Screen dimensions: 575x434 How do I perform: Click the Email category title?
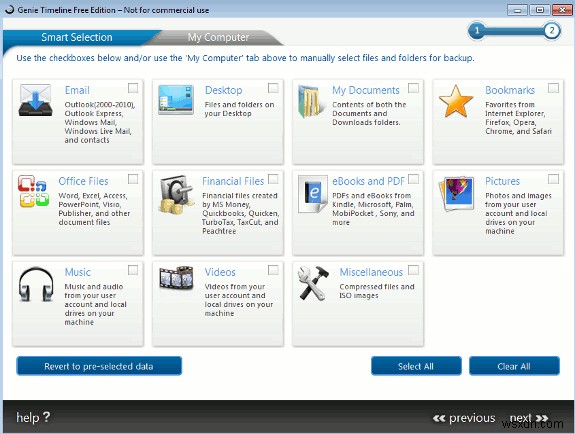pos(77,90)
